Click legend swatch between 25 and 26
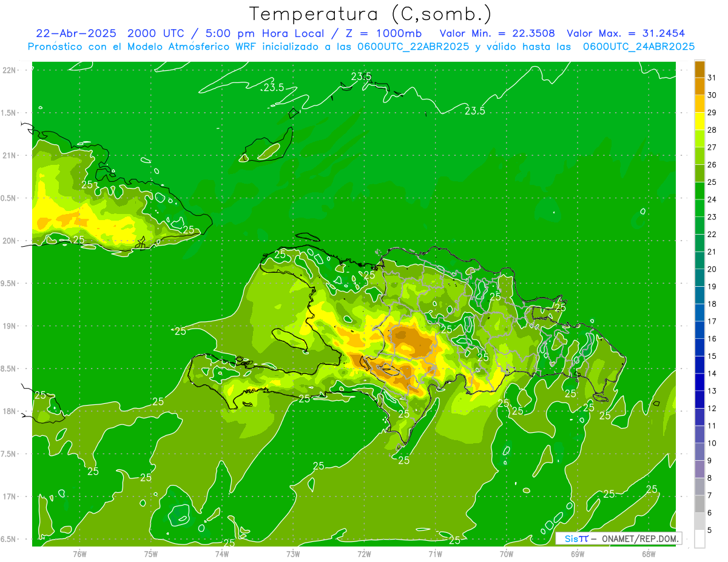This screenshot has width=728, height=562. pos(699,173)
